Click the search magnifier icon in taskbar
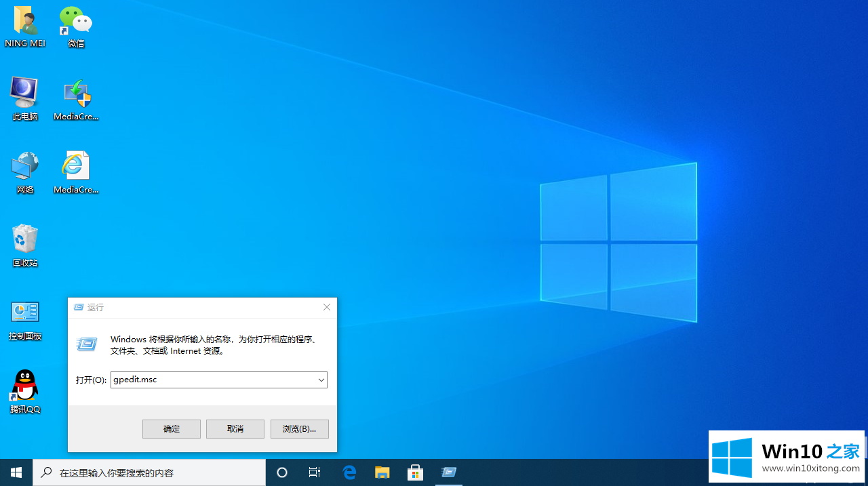Image resolution: width=868 pixels, height=486 pixels. tap(47, 472)
